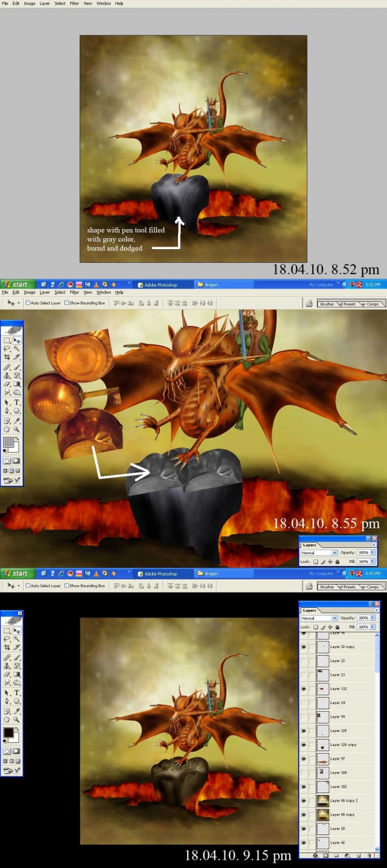Open Layer Comps tab in palette well, 8:55 PM screenshot
This screenshot has width=387, height=868.
pos(369,587)
